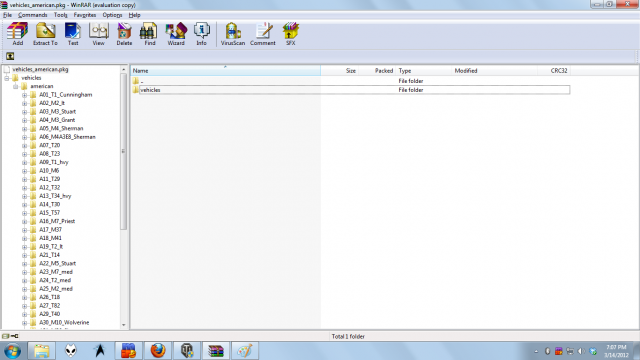Click the up one level arrow icon
The height and width of the screenshot is (360, 640).
pos(10,56)
